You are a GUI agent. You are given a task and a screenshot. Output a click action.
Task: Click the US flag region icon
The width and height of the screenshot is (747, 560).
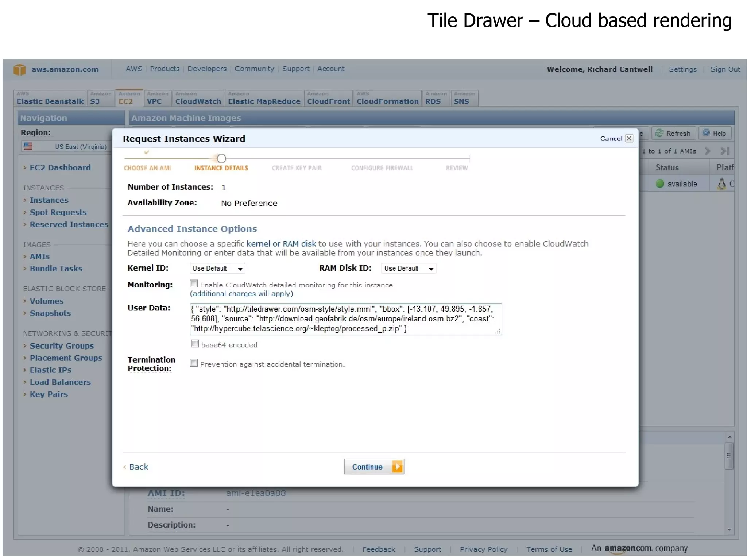click(x=28, y=146)
